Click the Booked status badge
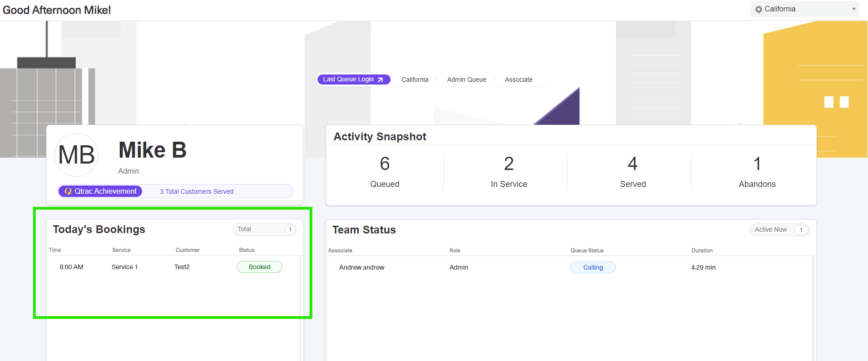 [259, 267]
